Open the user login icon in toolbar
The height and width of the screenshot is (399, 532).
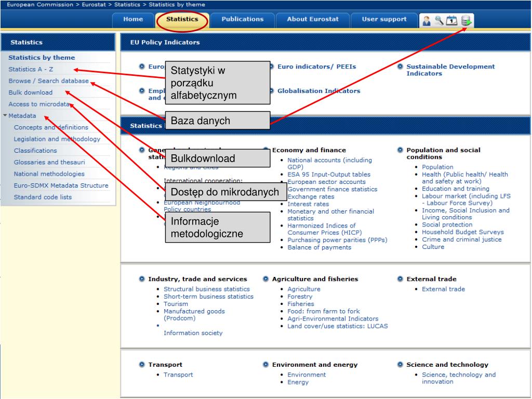coord(427,21)
